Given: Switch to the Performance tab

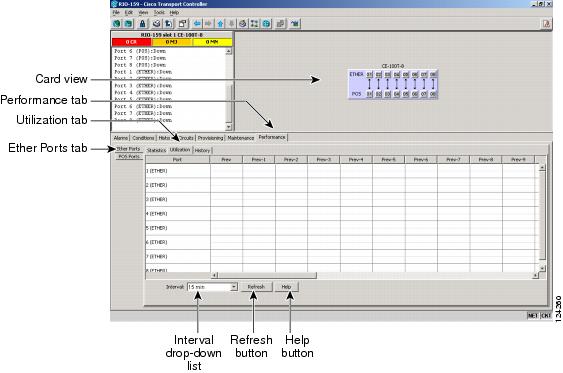Looking at the screenshot, I should 272,137.
